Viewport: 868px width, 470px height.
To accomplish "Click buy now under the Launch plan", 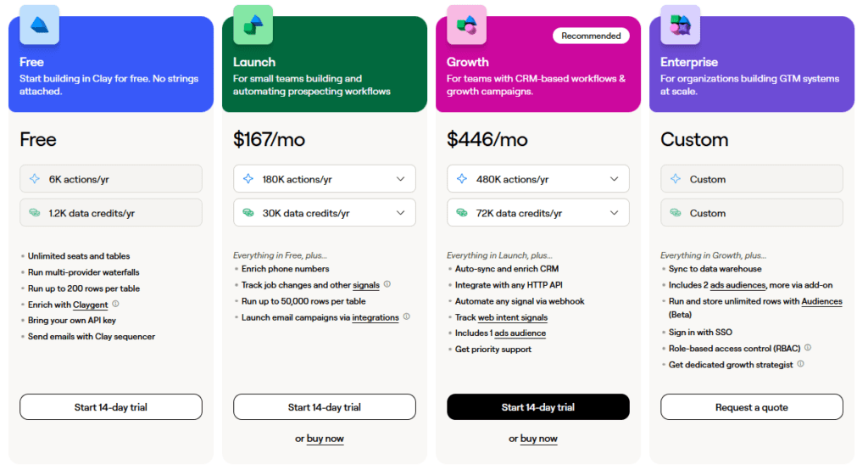I will pyautogui.click(x=325, y=439).
